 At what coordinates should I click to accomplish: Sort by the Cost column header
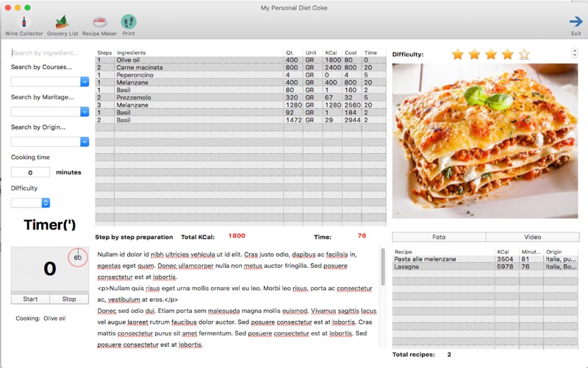pyautogui.click(x=352, y=53)
